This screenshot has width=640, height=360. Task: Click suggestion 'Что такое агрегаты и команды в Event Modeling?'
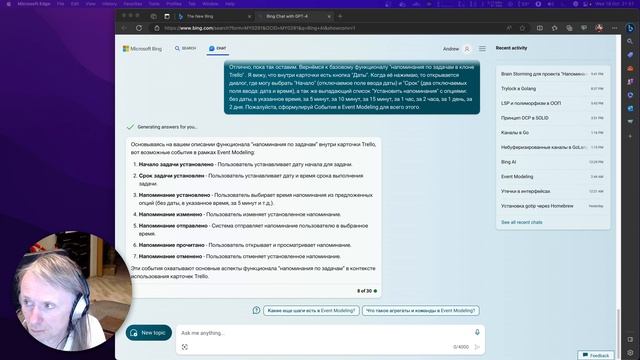420,311
